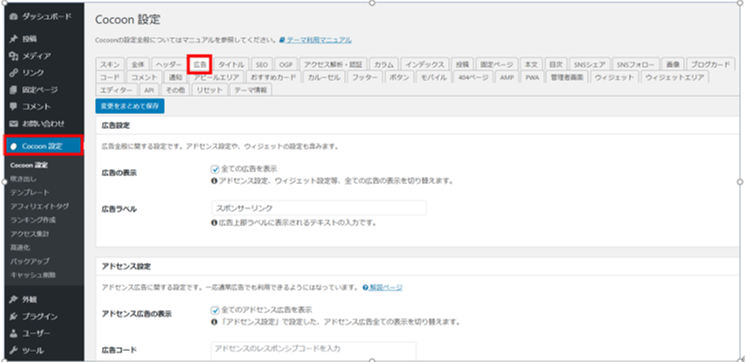
Task: Switch to the SNSシェア tab
Action: point(589,65)
